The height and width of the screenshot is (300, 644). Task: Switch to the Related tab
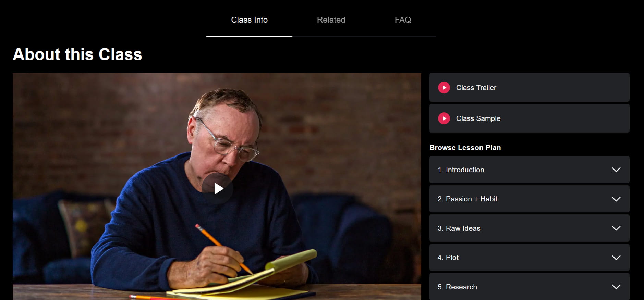[x=331, y=20]
